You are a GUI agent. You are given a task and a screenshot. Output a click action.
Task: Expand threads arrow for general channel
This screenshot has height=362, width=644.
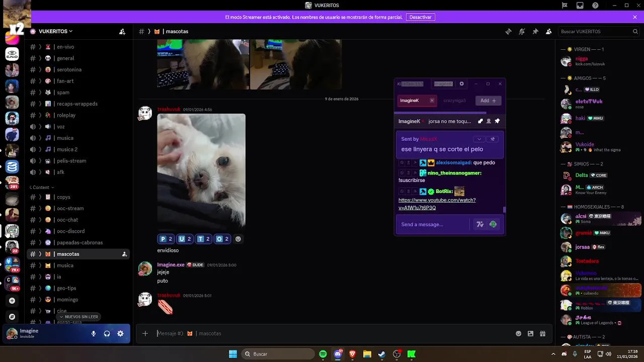(x=40, y=58)
